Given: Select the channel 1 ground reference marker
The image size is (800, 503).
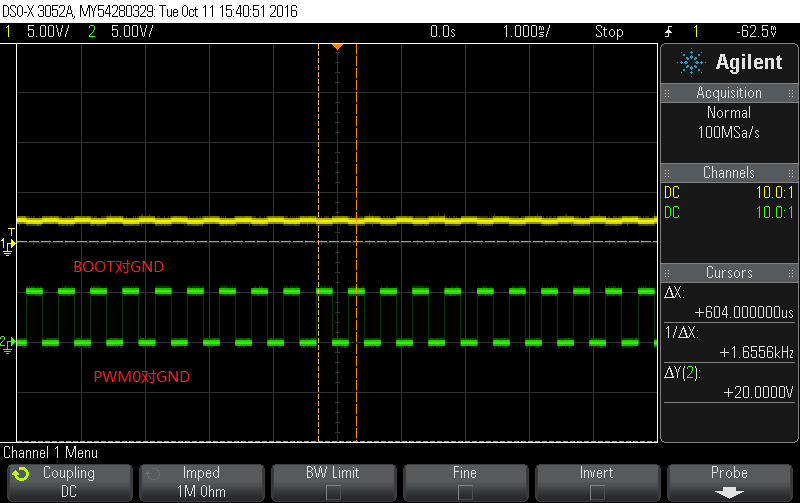Looking at the screenshot, I should point(7,246).
